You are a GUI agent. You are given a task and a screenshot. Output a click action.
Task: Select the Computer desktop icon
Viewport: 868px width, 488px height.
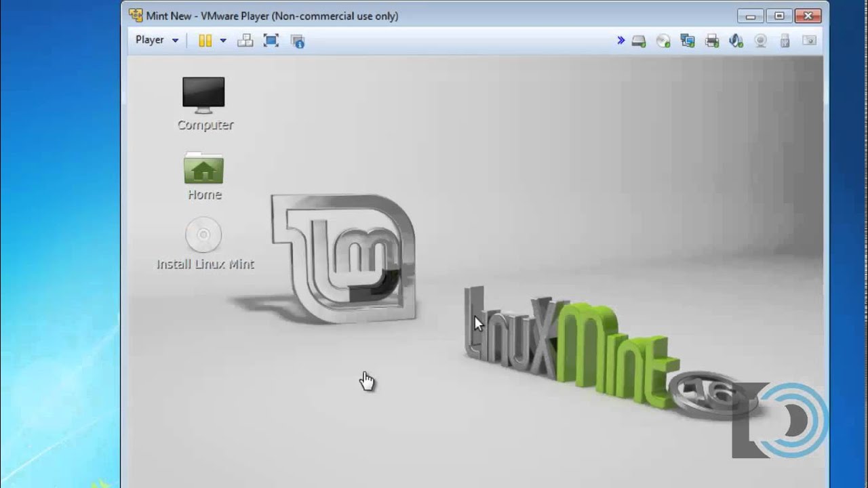click(204, 103)
